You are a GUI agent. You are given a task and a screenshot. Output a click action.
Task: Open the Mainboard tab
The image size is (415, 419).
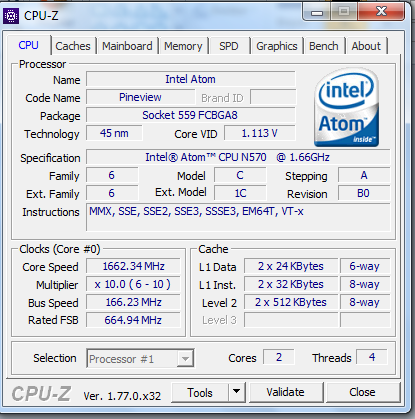(x=127, y=46)
